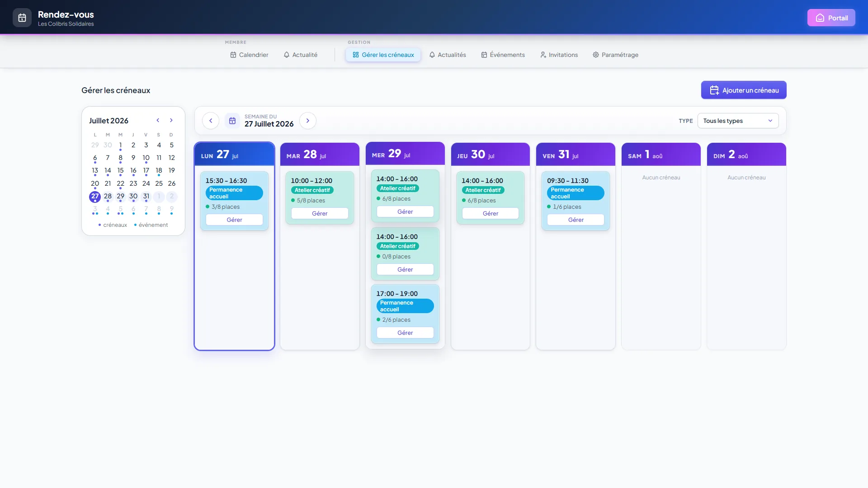Select the MAR 28 jul day header
This screenshot has width=868, height=488.
pos(320,155)
